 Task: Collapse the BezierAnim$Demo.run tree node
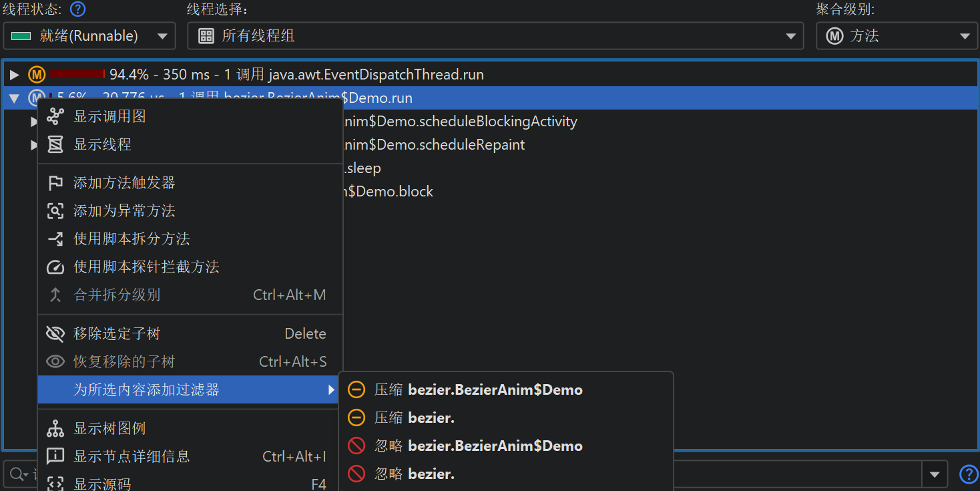(14, 99)
